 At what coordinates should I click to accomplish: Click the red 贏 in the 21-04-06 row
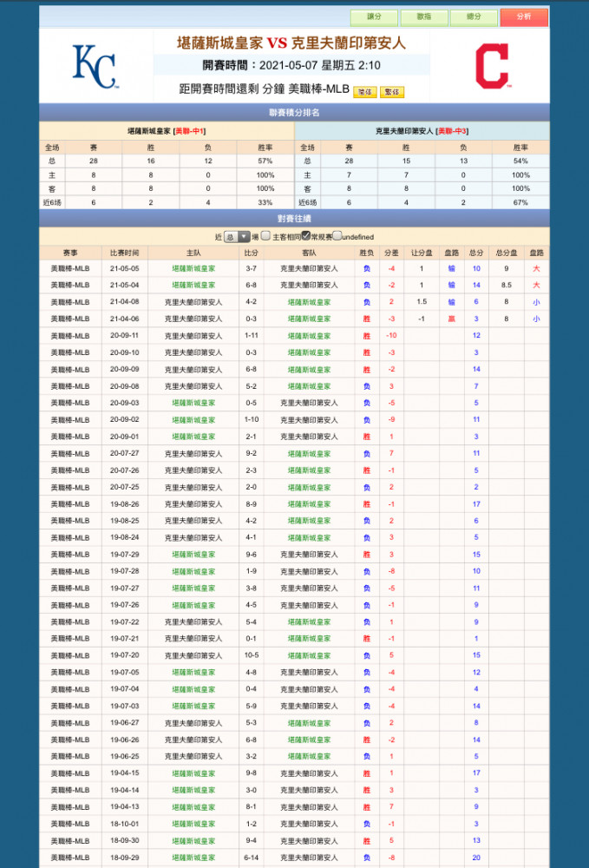pyautogui.click(x=451, y=319)
